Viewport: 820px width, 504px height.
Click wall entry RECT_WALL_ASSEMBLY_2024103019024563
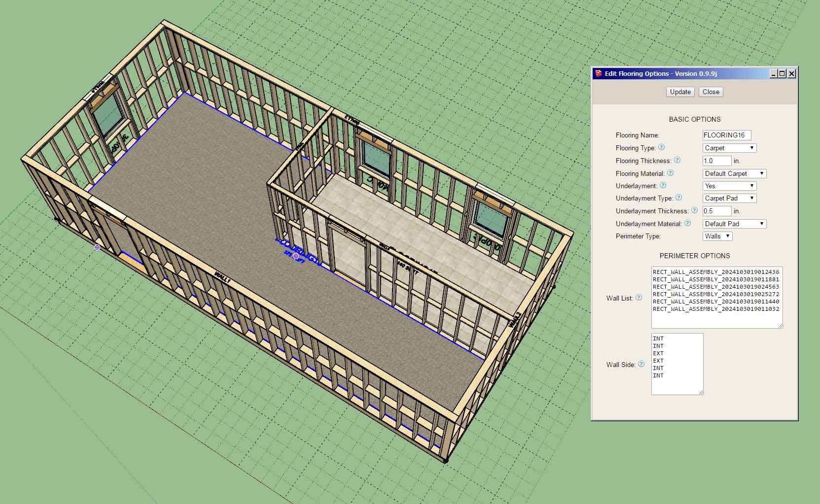716,287
